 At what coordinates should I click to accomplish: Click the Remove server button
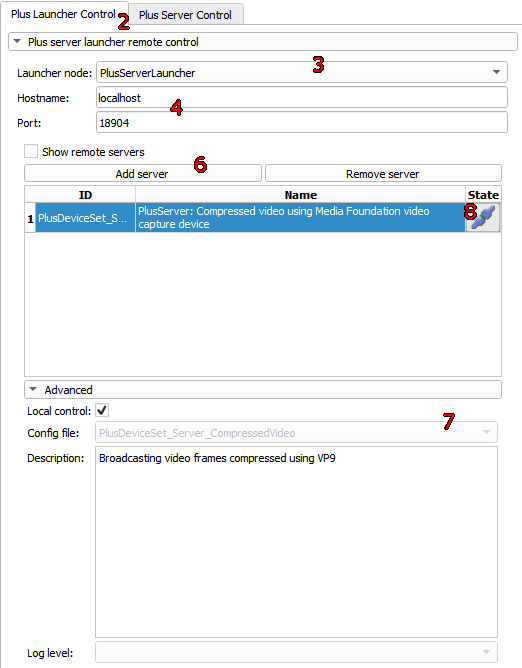coord(383,174)
